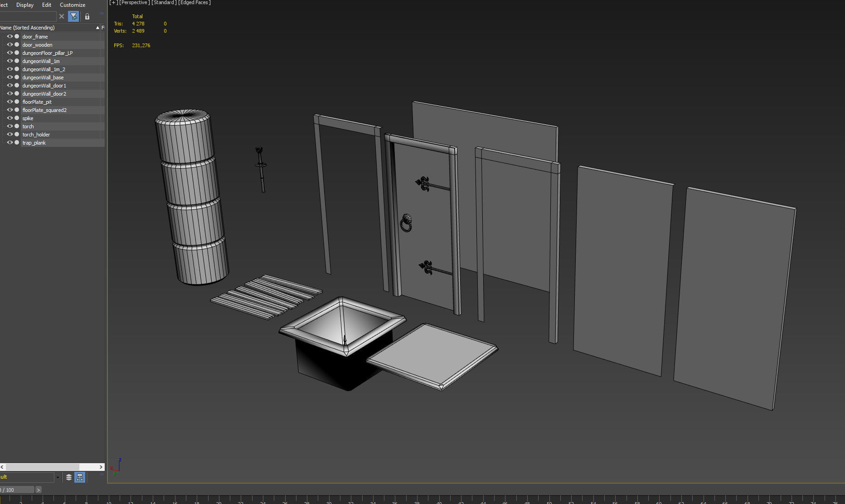Screen dimensions: 845x504
Task: Hide door_wooden using its eye icon
Action: click(10, 44)
